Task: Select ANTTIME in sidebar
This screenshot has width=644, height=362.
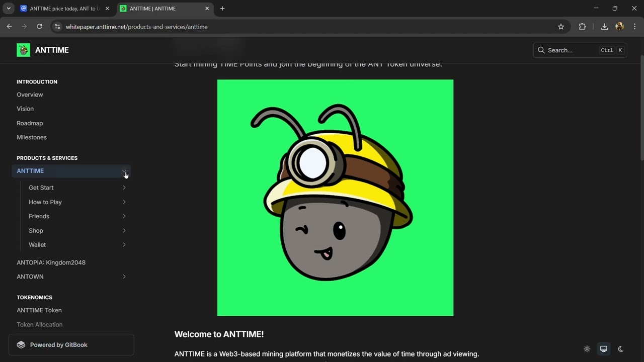Action: tap(71, 171)
